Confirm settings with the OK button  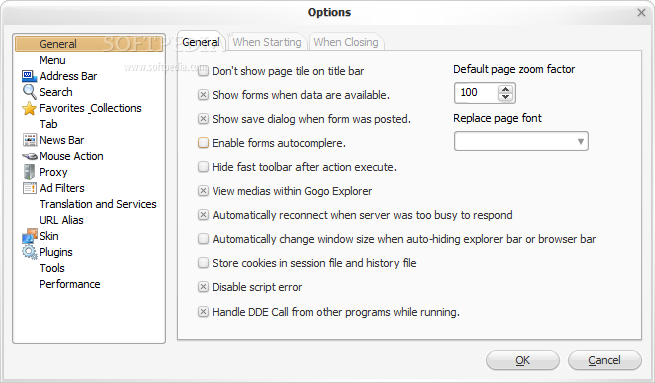point(523,360)
